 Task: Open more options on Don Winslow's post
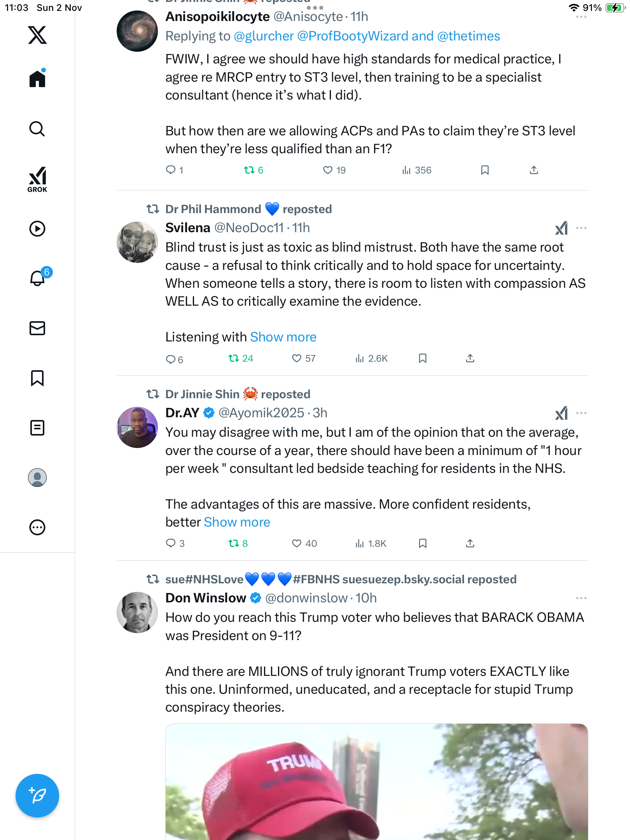(x=581, y=598)
